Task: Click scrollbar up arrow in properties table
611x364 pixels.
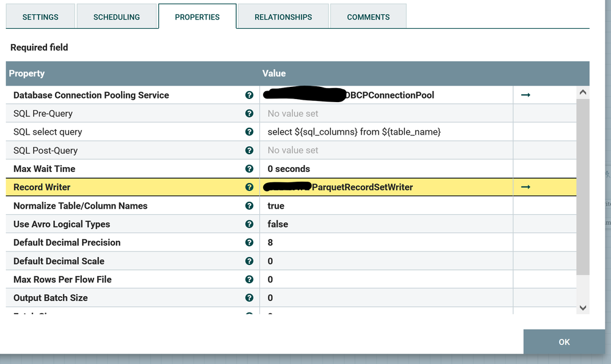Action: [583, 92]
